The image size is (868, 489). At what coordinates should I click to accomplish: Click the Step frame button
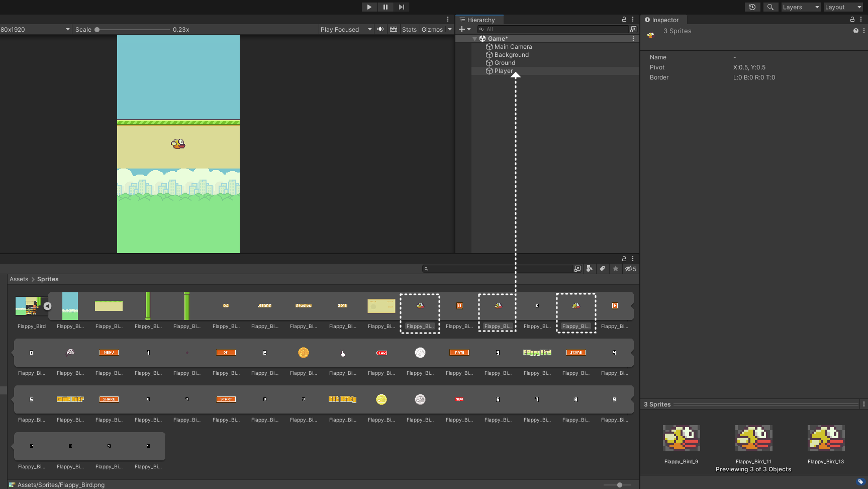pyautogui.click(x=401, y=7)
